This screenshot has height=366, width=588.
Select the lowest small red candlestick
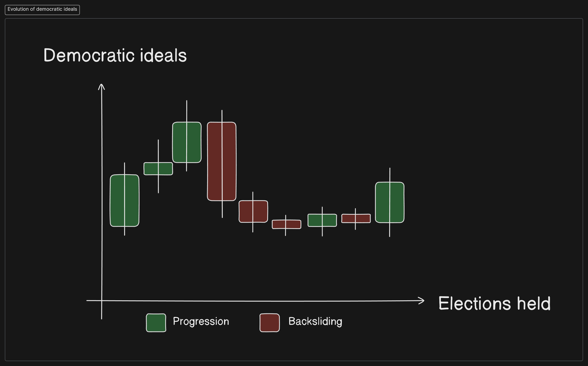point(280,224)
